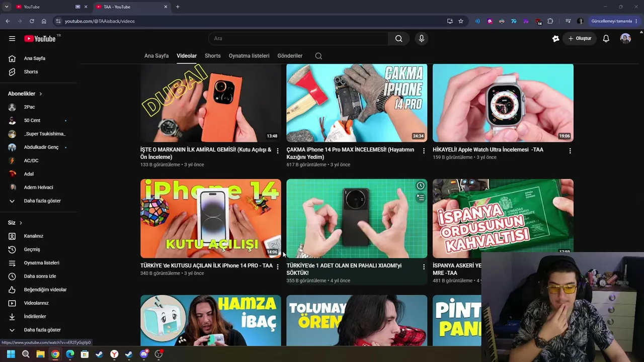The width and height of the screenshot is (644, 362).
Task: Play the ÇAKMA iPhone 14 Pro video thumbnail
Action: coord(357,103)
